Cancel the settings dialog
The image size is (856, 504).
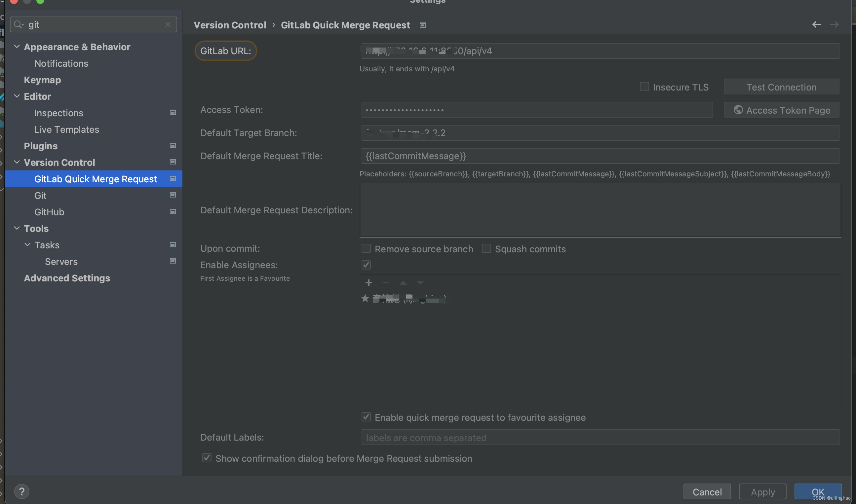click(x=707, y=492)
